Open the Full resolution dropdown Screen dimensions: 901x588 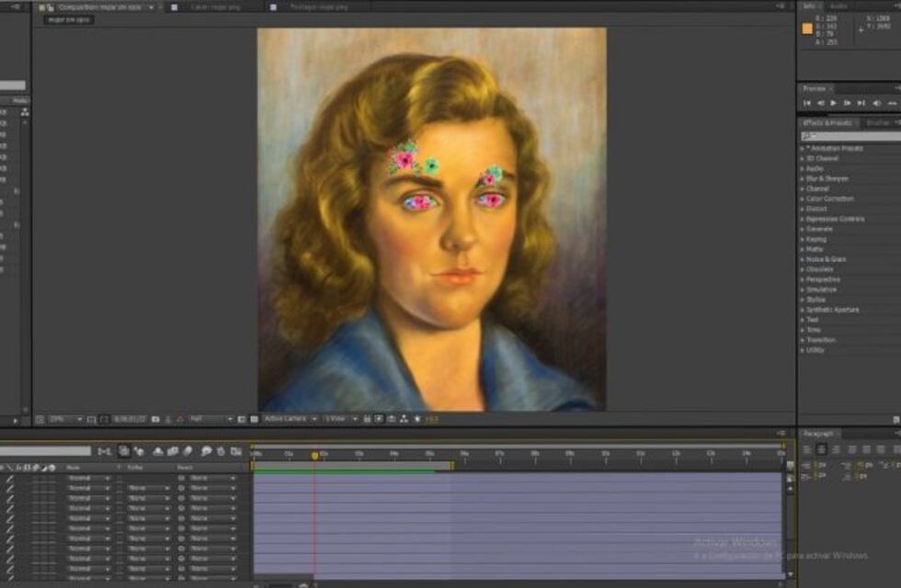pyautogui.click(x=211, y=419)
